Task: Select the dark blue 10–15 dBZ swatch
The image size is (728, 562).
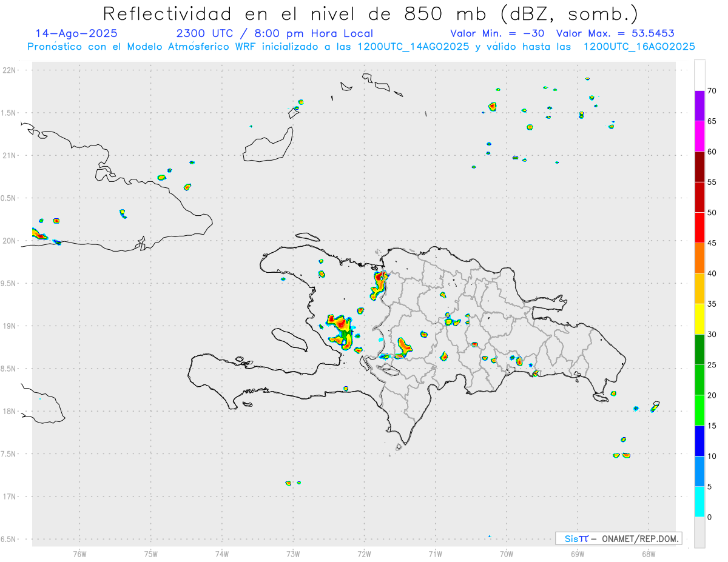Action: click(x=699, y=441)
